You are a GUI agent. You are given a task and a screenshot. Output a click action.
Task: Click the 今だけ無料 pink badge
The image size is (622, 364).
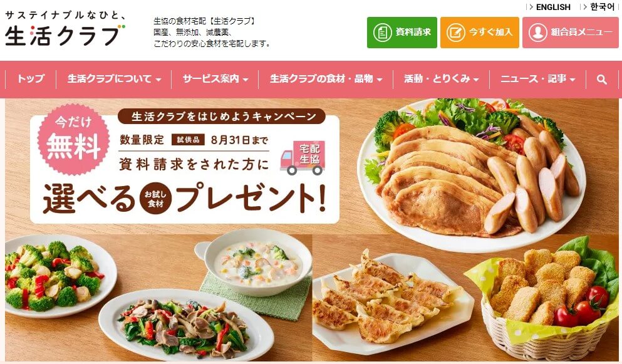pos(73,139)
